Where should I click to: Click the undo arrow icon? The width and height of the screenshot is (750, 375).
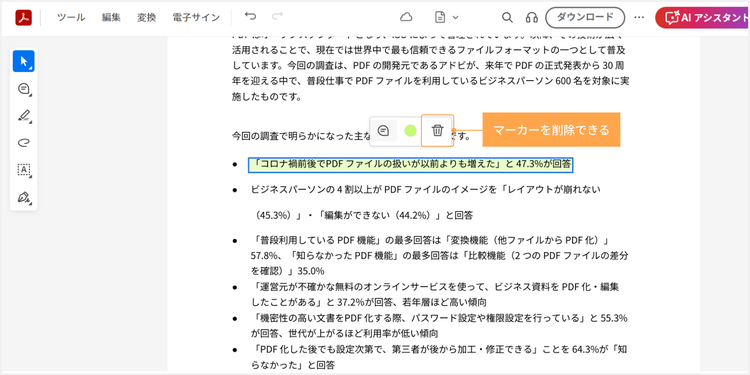point(250,17)
